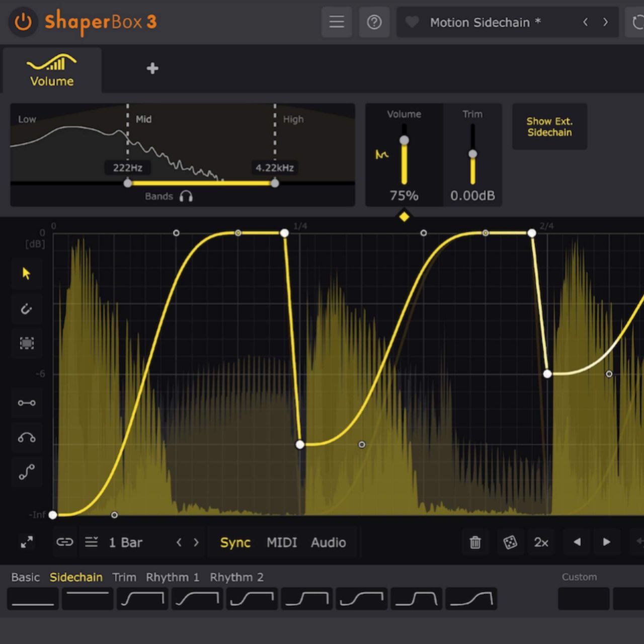Screen dimensions: 644x644
Task: Clear the curve with trash icon
Action: point(475,542)
